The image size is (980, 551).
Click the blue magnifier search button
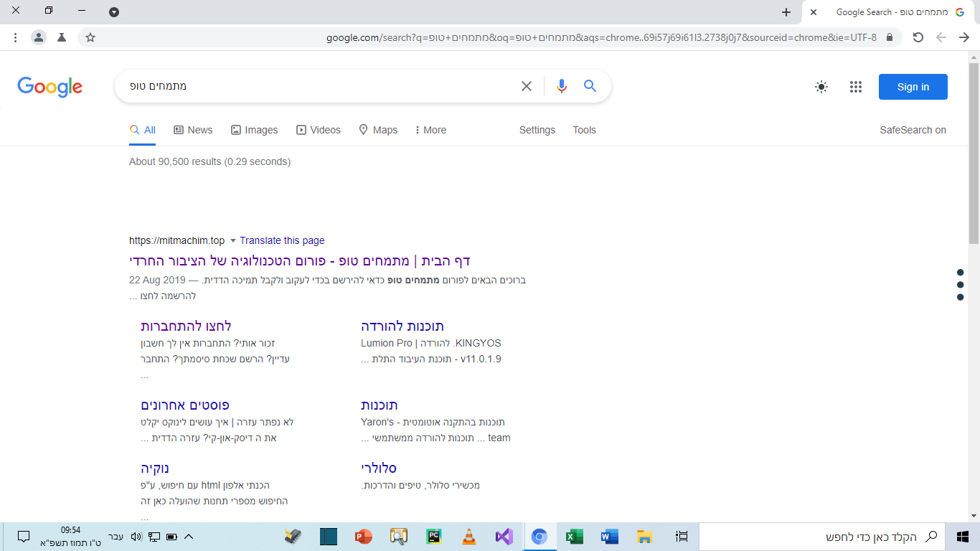point(590,86)
